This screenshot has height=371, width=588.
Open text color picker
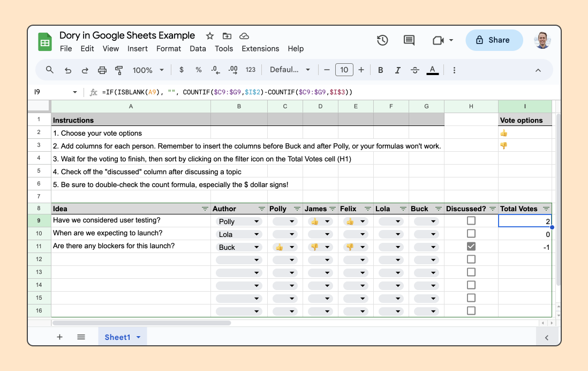pos(432,70)
